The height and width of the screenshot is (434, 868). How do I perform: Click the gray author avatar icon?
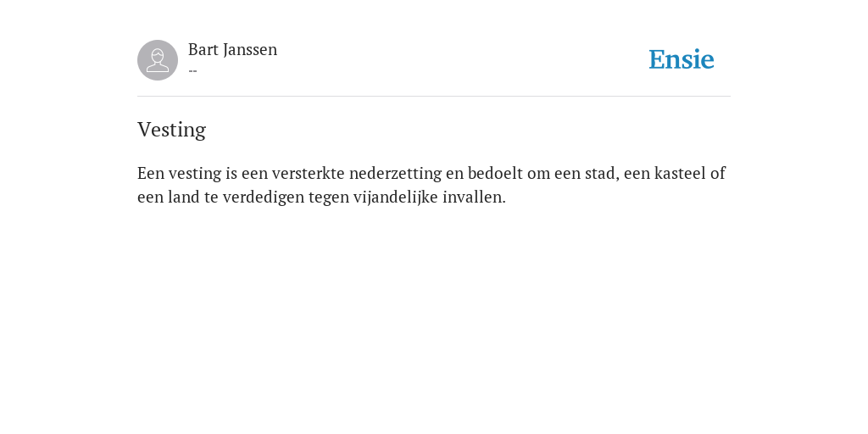click(158, 60)
